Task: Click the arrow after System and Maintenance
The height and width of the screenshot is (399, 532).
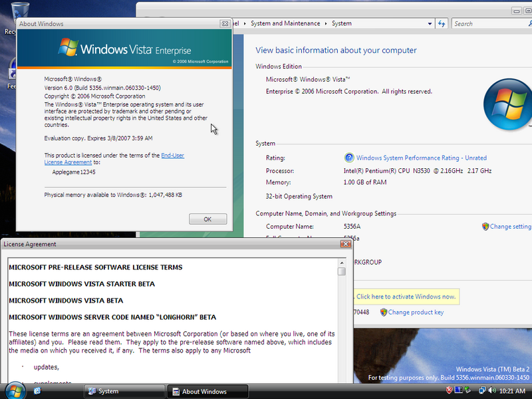Action: (326, 23)
